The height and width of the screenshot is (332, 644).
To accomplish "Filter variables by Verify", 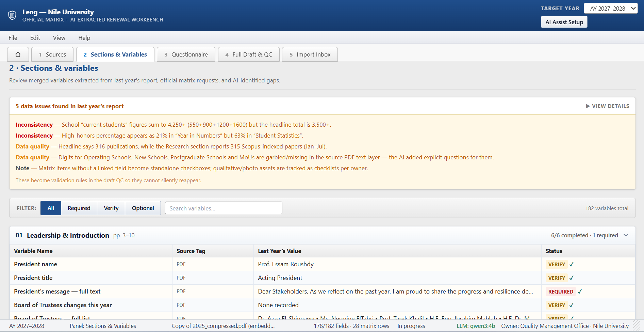I will [x=111, y=208].
